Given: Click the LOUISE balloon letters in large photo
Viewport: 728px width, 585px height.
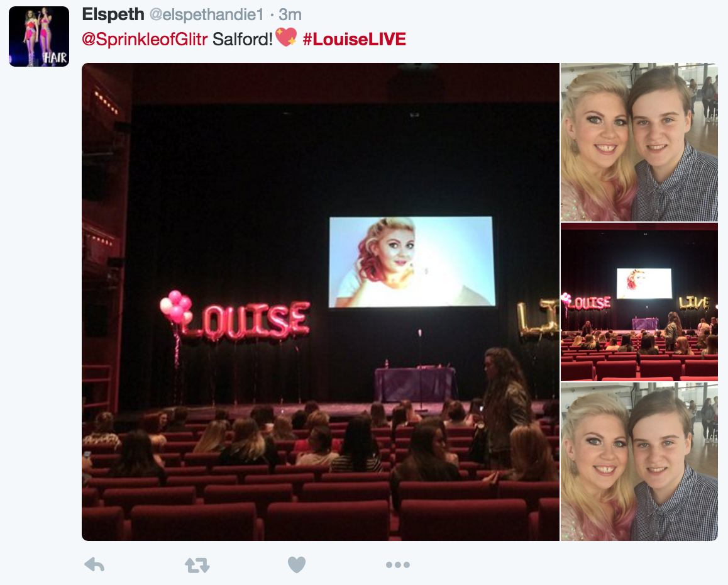Looking at the screenshot, I should tap(246, 320).
